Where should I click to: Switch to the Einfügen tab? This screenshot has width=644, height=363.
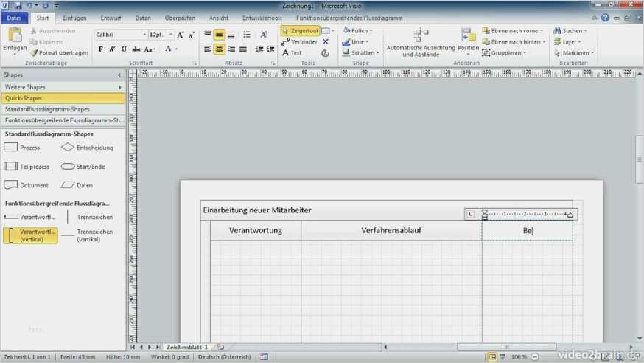[74, 18]
